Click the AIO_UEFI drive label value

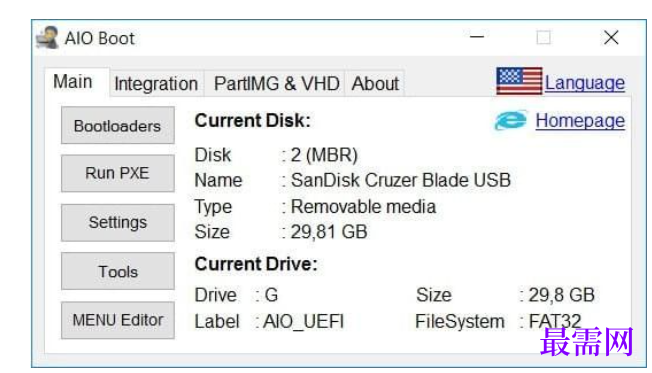point(304,321)
